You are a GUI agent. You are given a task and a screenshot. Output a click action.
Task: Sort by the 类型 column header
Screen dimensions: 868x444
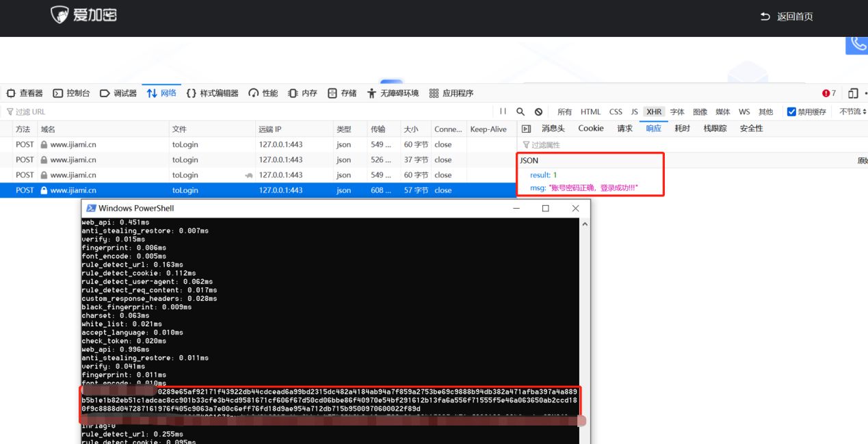(350, 129)
